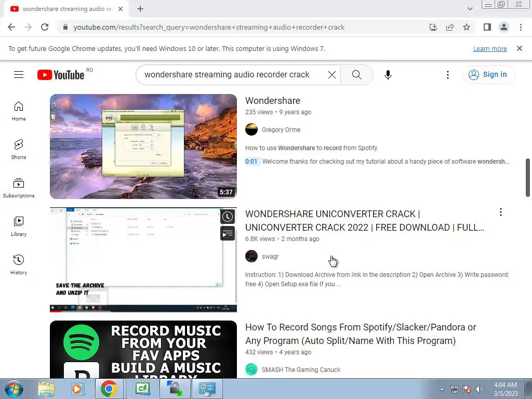532x399 pixels.
Task: Go back in Chrome
Action: [11, 27]
